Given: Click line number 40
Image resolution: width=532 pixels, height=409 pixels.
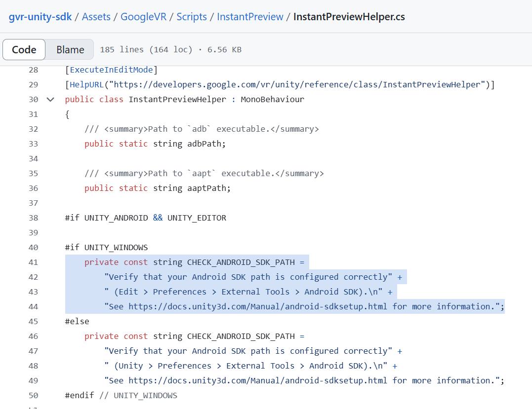Looking at the screenshot, I should pos(33,247).
